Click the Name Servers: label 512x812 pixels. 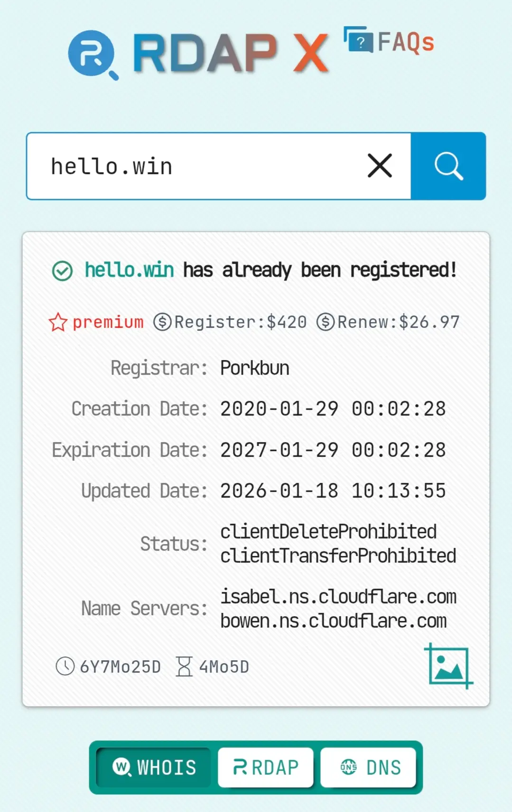point(144,609)
